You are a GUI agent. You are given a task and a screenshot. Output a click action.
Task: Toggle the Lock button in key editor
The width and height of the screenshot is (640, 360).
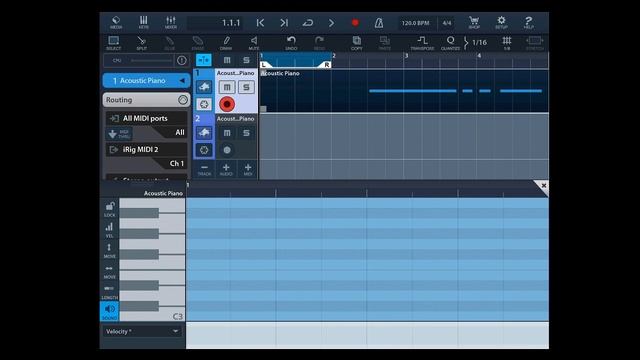coord(109,209)
